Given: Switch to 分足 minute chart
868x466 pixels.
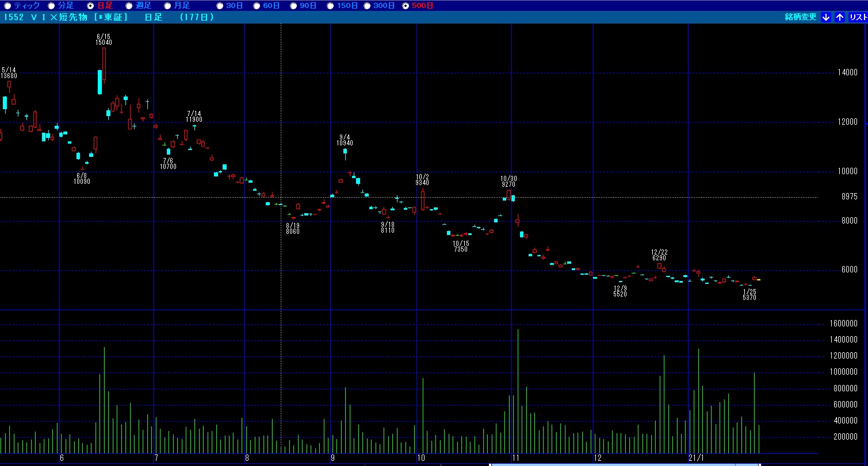Looking at the screenshot, I should pyautogui.click(x=52, y=6).
